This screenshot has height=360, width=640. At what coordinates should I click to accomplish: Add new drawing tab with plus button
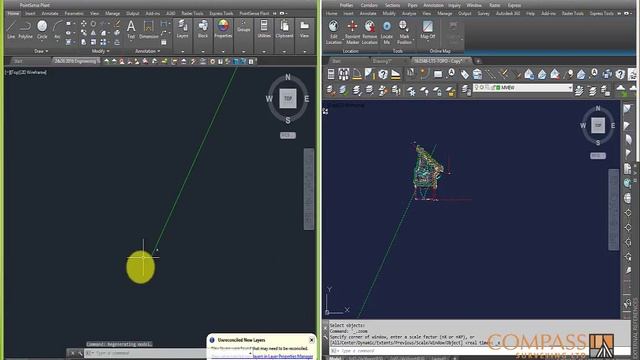pyautogui.click(x=478, y=61)
